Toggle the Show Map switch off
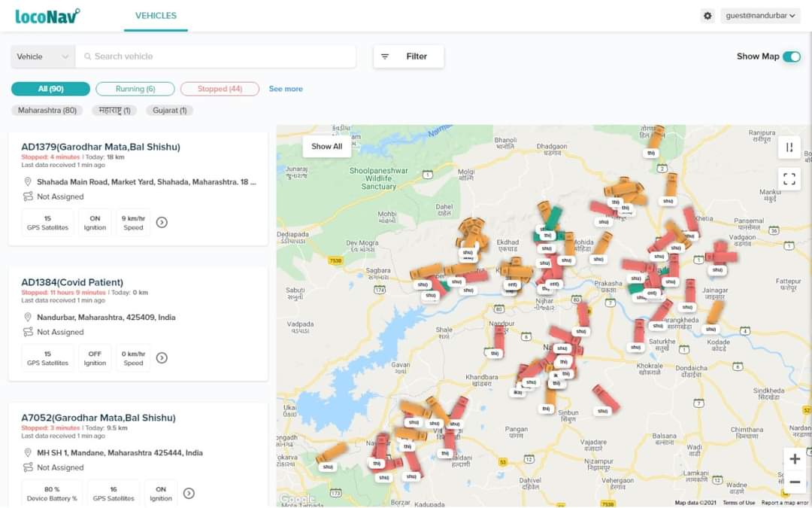 pos(791,56)
